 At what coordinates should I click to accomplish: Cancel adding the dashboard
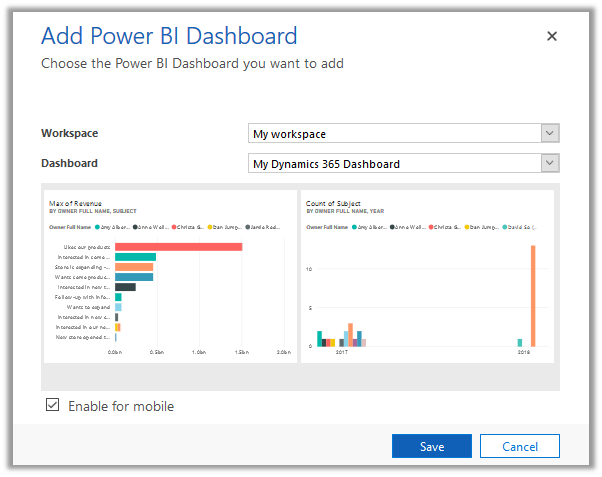pyautogui.click(x=519, y=446)
